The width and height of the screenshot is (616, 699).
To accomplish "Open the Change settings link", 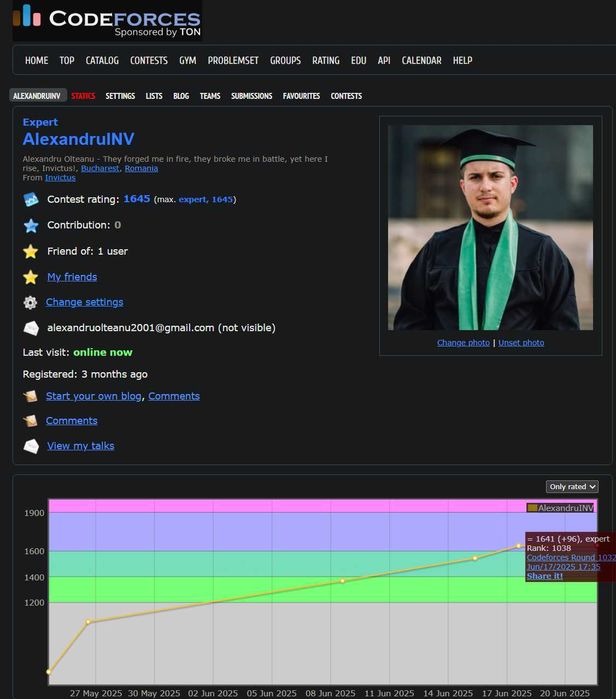I will [84, 302].
